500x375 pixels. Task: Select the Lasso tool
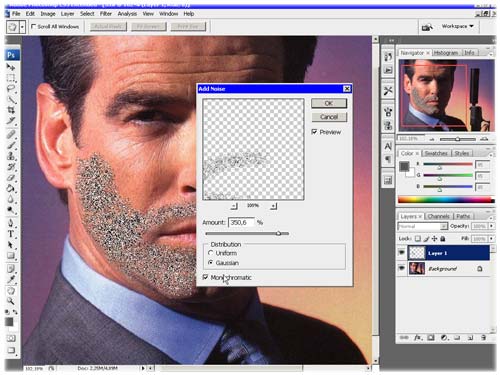coord(11,89)
